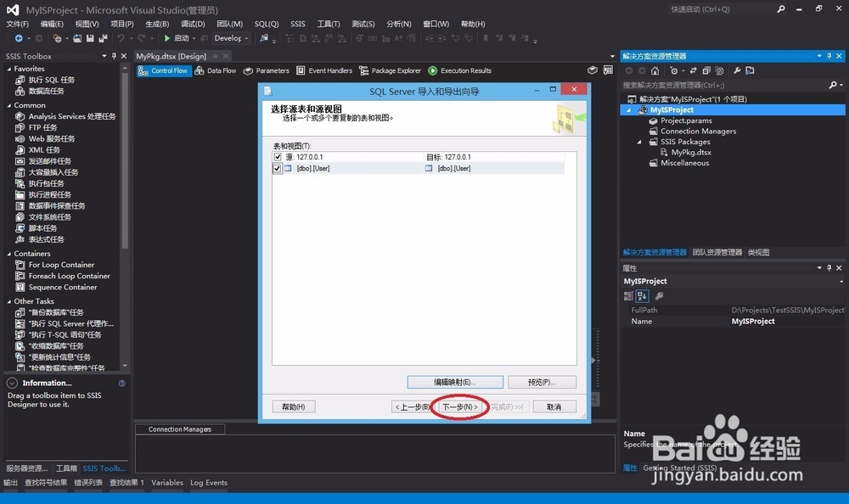Select the 文件系统任务 toolbox item

click(x=49, y=217)
